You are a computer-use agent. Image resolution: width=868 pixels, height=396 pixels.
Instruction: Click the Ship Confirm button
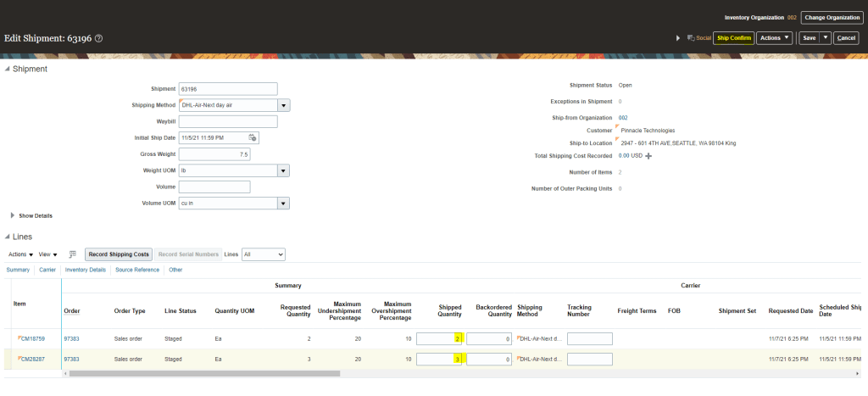pyautogui.click(x=733, y=38)
